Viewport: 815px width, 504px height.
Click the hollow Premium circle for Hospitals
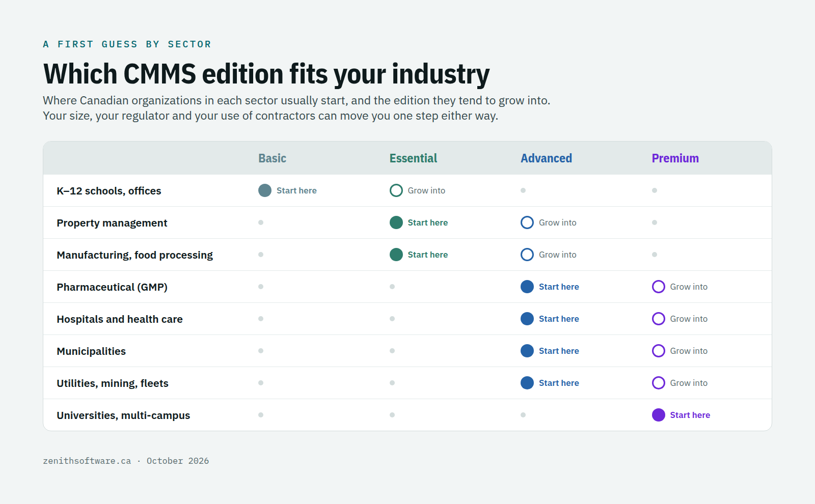pyautogui.click(x=659, y=319)
